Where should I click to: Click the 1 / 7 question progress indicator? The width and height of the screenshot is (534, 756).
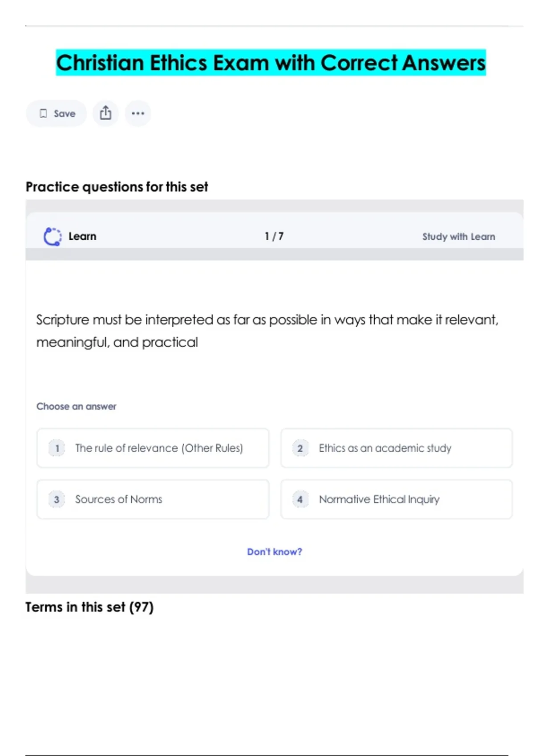(274, 236)
